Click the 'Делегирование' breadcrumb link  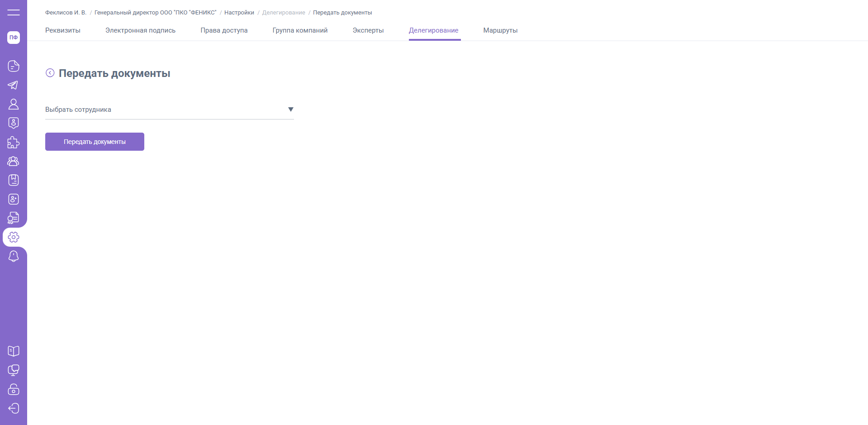click(x=284, y=13)
